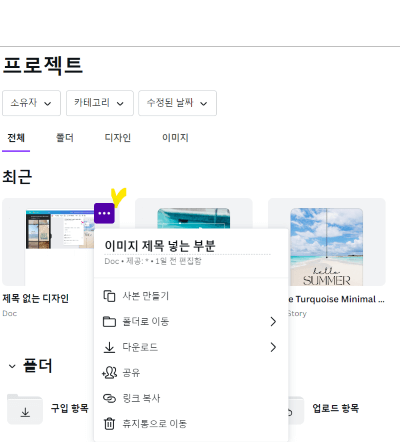Screen dimensions: 400x442
Task: Click the purple three-dots more options button
Action: (x=104, y=213)
